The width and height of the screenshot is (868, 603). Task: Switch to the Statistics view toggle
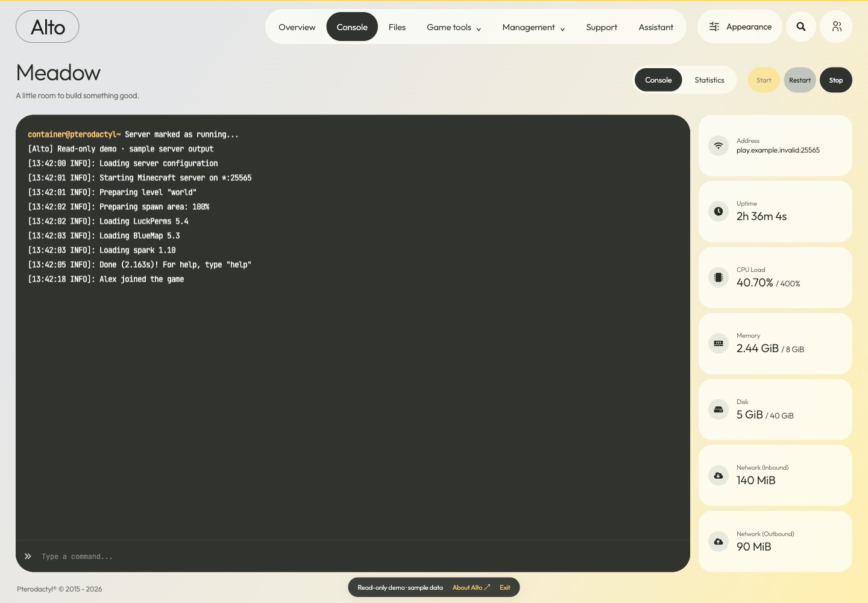[709, 80]
